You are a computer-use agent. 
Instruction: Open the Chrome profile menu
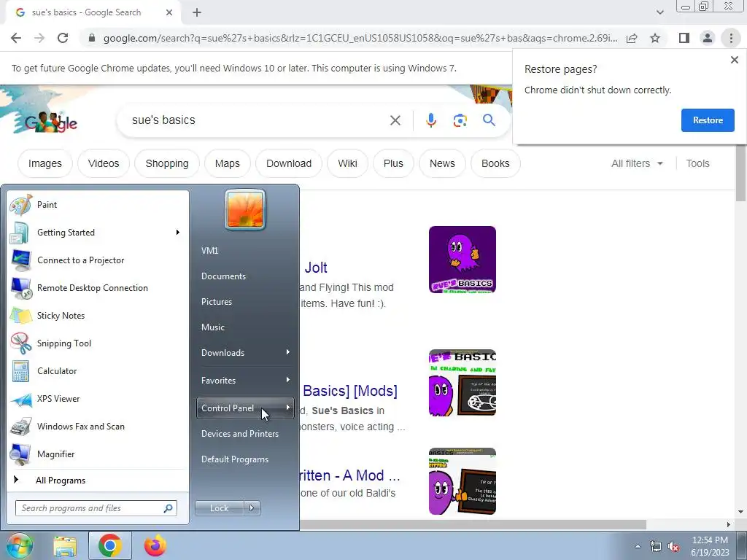click(x=708, y=38)
